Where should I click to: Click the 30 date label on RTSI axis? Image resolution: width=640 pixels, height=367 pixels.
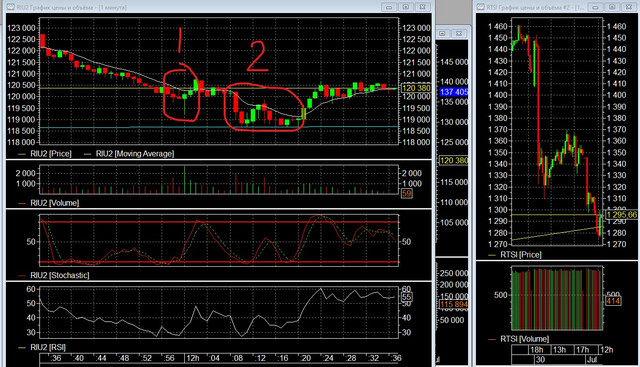540,360
